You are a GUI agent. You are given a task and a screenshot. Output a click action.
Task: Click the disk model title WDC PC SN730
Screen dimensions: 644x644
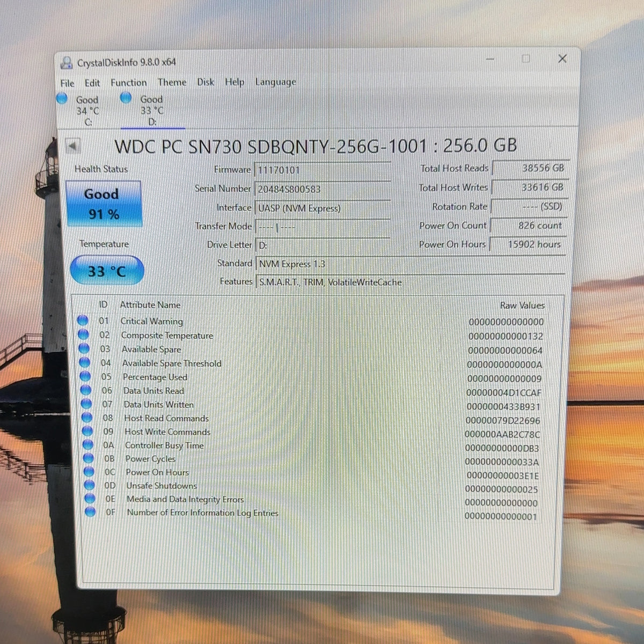click(316, 145)
